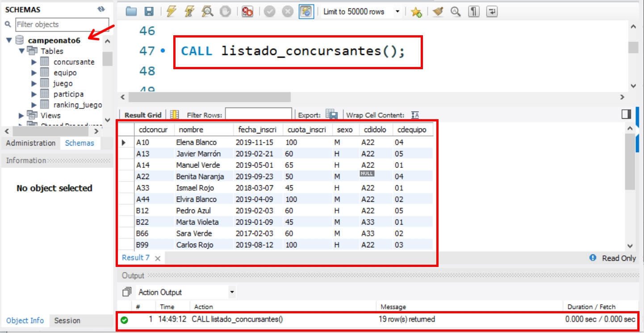This screenshot has height=333, width=644.
Task: Toggle word wrapping in editor
Action: coord(492,12)
